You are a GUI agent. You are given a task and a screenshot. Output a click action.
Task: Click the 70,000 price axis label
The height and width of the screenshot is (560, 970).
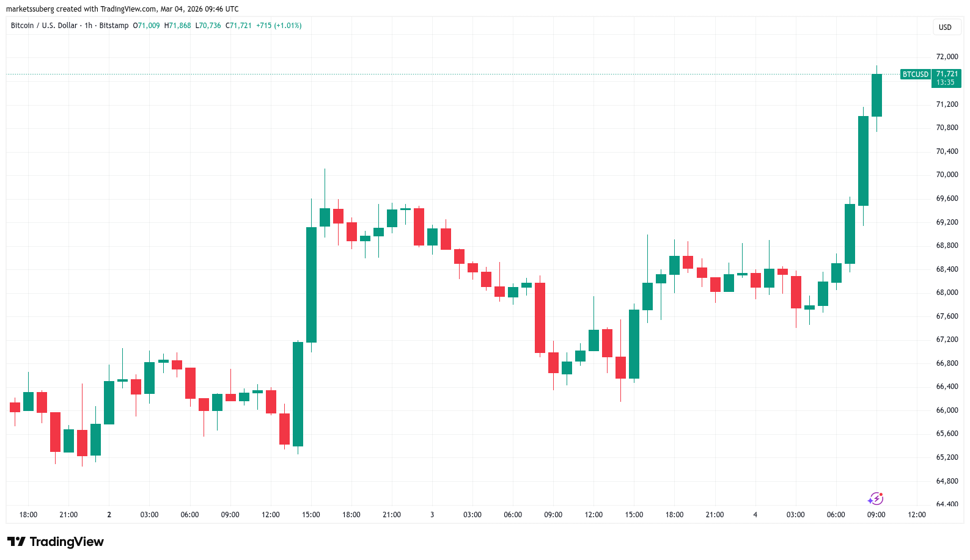click(947, 175)
